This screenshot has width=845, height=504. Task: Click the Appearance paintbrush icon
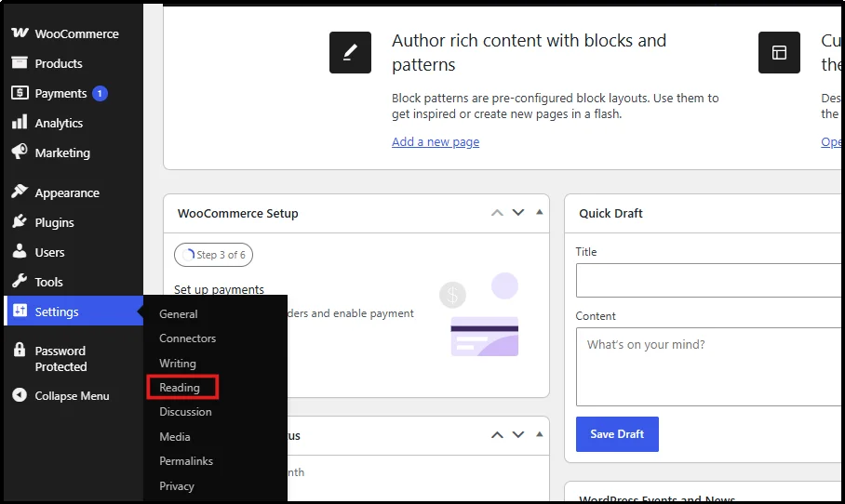pos(20,192)
